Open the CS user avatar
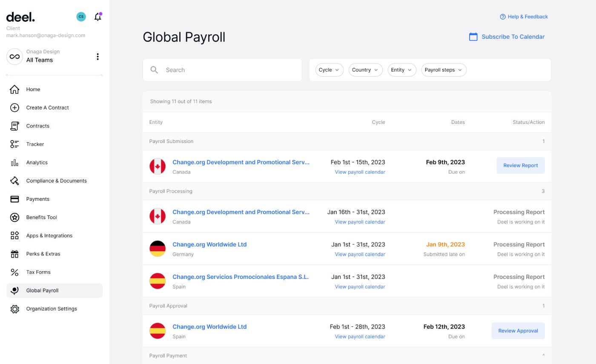The height and width of the screenshot is (364, 596). 81,17
